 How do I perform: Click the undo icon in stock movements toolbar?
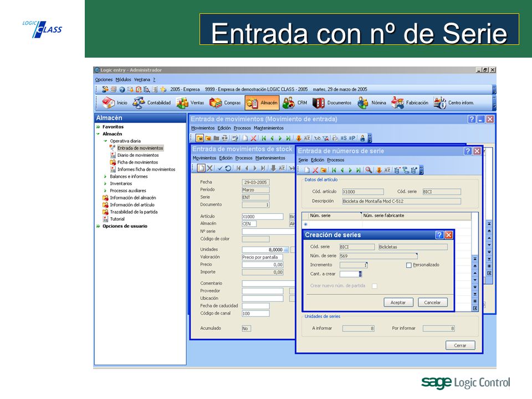click(228, 168)
